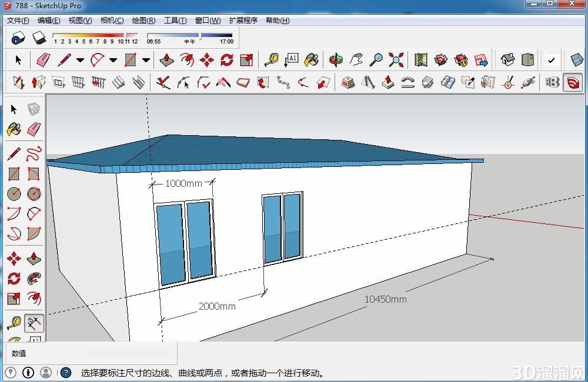Select the Dimension tool in left panel
The image size is (588, 382).
point(34,323)
